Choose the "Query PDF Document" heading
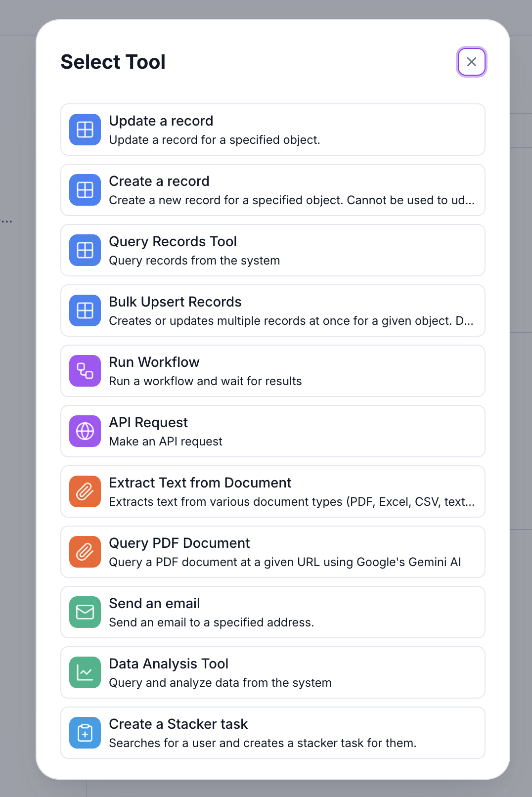532x797 pixels. (179, 543)
